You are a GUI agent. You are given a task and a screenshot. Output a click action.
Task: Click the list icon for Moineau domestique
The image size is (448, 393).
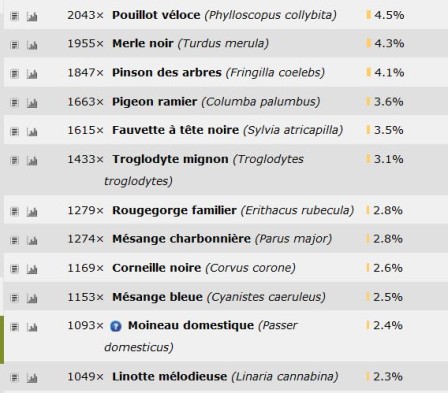14,327
